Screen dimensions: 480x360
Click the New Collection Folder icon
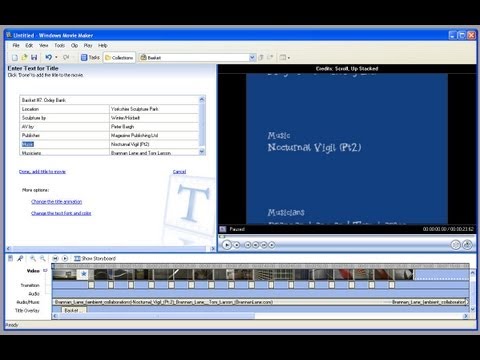click(x=270, y=57)
